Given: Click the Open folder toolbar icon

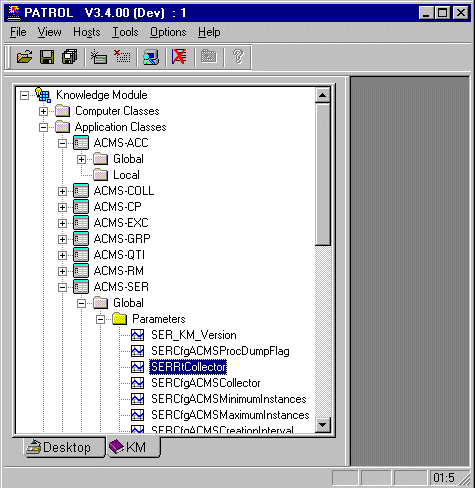Looking at the screenshot, I should (x=25, y=57).
